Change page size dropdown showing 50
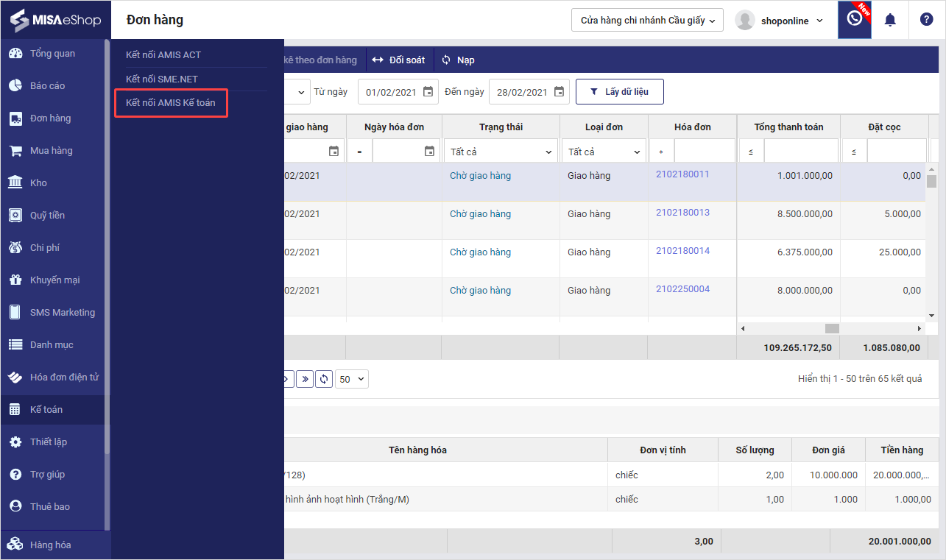 pyautogui.click(x=352, y=379)
